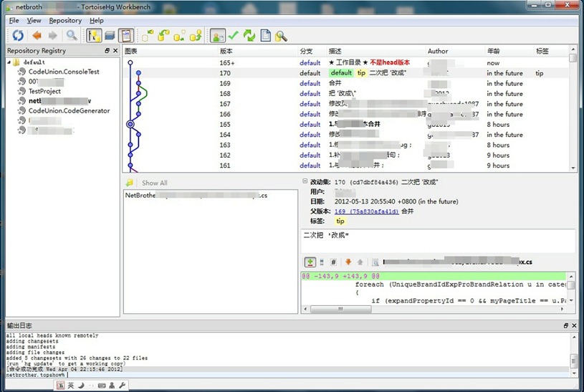Screen dimensions: 584x392
Task: Click the commit message text area
Action: click(438, 241)
